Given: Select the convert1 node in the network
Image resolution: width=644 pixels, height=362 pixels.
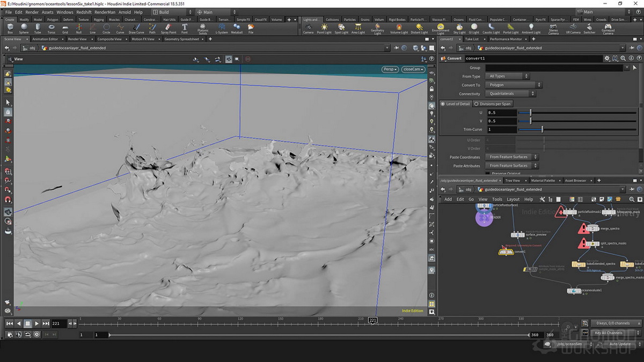Looking at the screenshot, I should (506, 251).
